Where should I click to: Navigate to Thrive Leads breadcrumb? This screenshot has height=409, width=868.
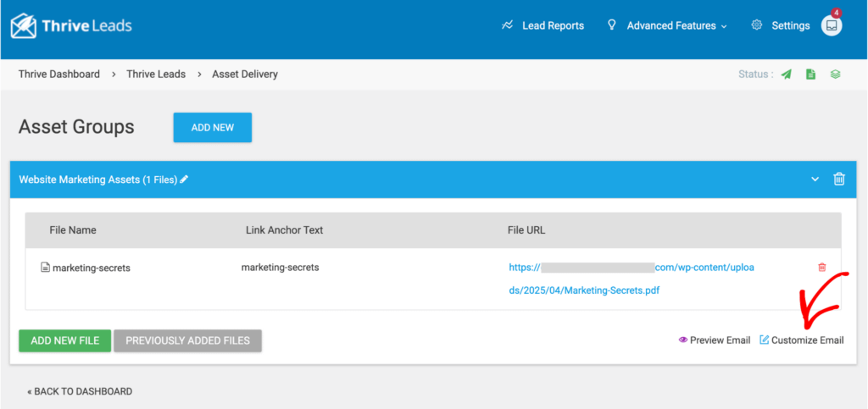pos(156,75)
